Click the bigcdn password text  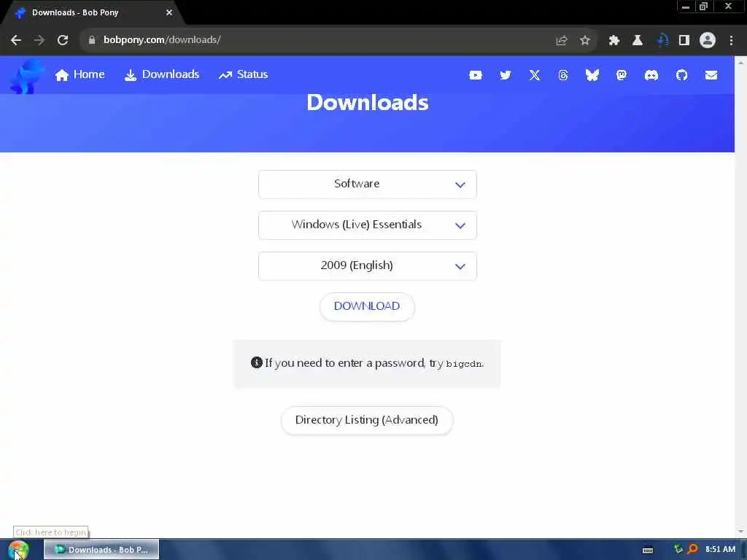click(463, 365)
